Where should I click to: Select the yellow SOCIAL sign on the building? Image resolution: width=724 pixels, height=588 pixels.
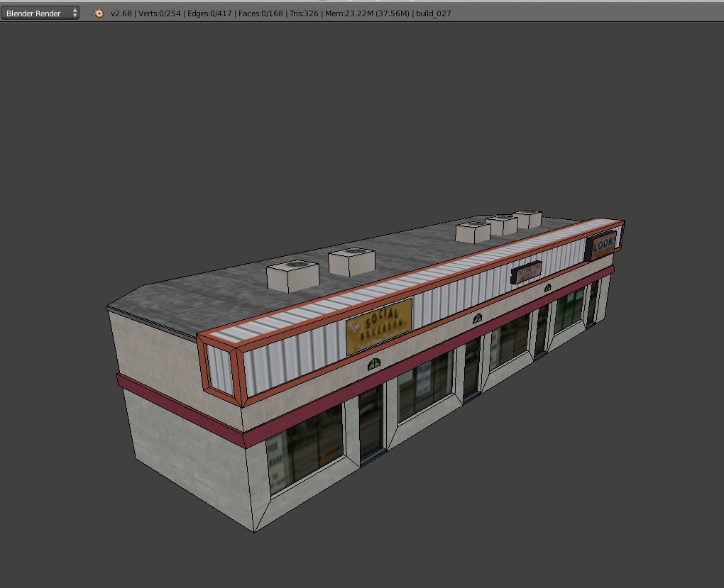[379, 326]
